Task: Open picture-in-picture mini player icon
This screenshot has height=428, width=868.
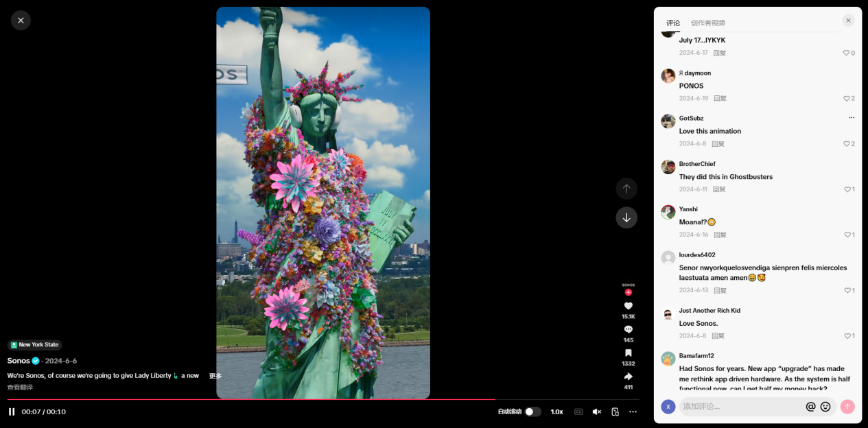Action: point(615,412)
